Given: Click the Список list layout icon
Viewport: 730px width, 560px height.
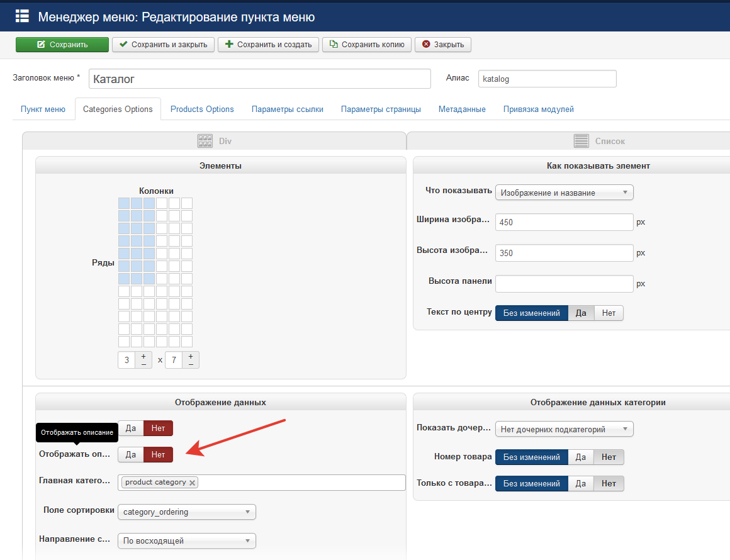Looking at the screenshot, I should [x=581, y=141].
